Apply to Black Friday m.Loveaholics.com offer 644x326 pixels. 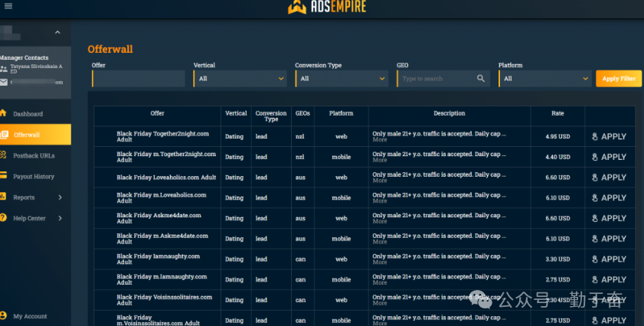tap(609, 198)
